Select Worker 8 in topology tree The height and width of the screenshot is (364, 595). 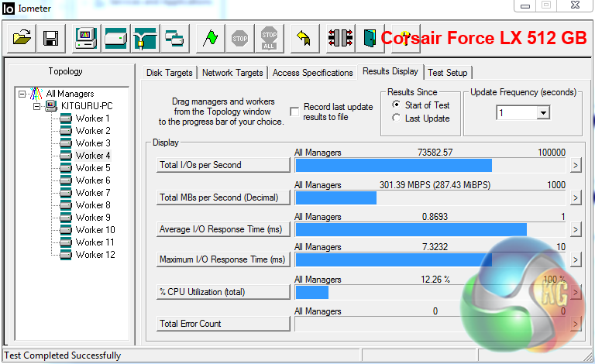click(93, 205)
